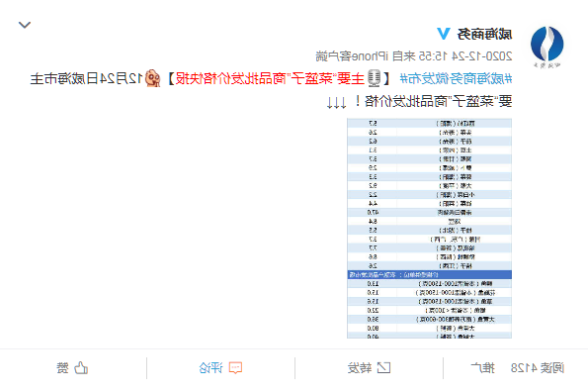Click the 转发 repost button
The width and height of the screenshot is (588, 381).
click(369, 368)
